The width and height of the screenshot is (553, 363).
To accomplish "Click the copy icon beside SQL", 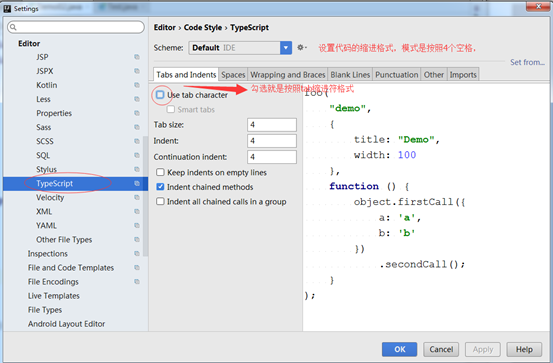I will (137, 155).
